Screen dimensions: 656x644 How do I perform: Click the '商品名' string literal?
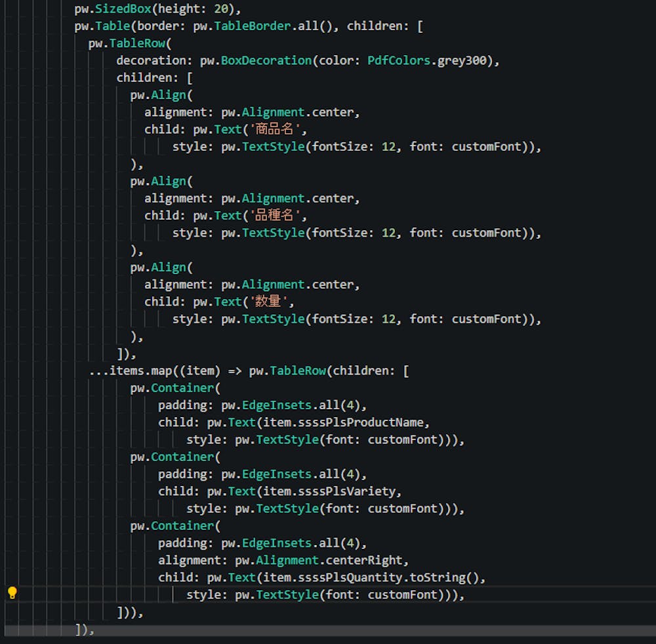click(275, 129)
